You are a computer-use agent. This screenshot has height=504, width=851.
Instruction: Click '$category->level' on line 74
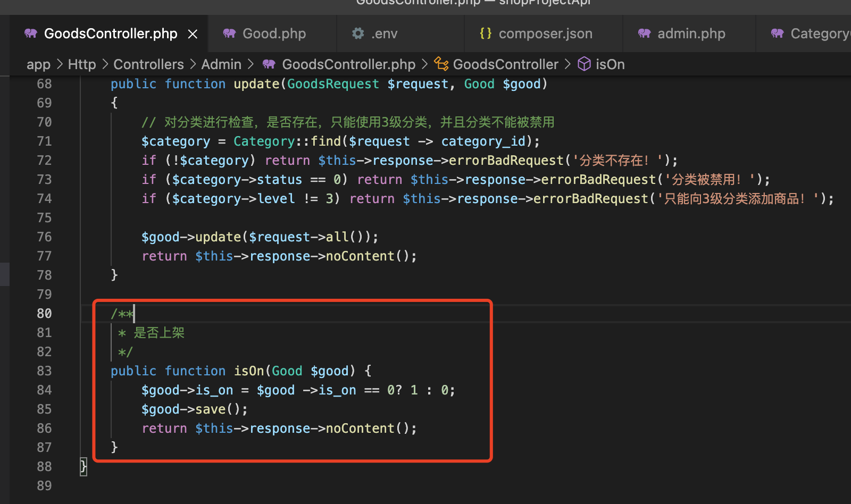click(x=233, y=199)
